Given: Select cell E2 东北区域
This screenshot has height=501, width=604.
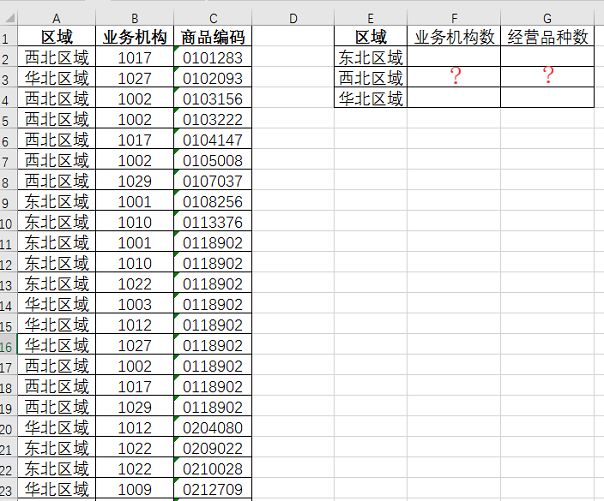Looking at the screenshot, I should pos(371,57).
